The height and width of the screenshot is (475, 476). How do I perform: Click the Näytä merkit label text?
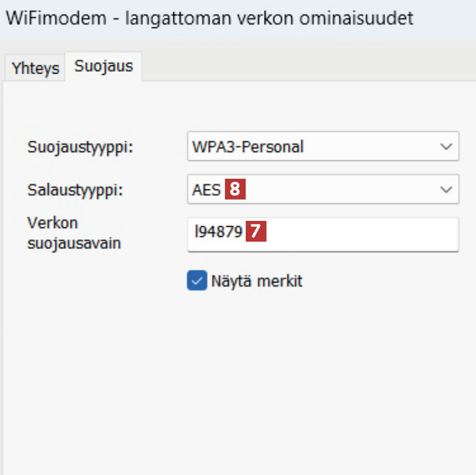(x=256, y=281)
